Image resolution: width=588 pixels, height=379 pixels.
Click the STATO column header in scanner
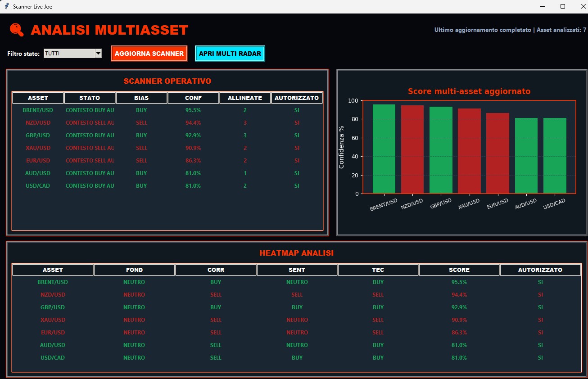(90, 98)
